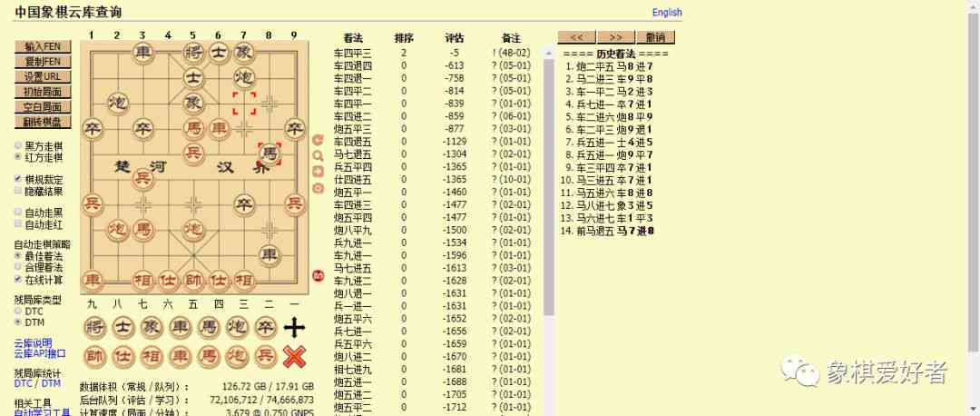980x416 pixels.
Task: Select black 士 piece in the piece palette
Action: pyautogui.click(x=123, y=327)
